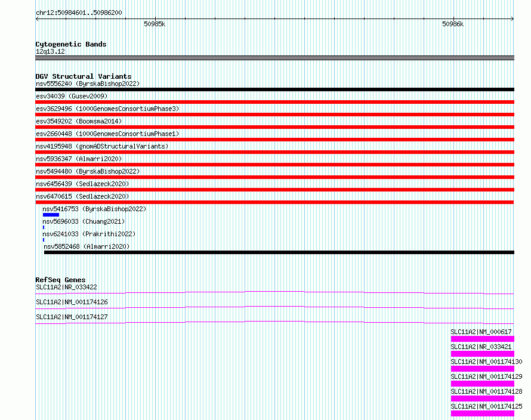Open nsv5852468 (Almarri2020) label

pyautogui.click(x=87, y=246)
